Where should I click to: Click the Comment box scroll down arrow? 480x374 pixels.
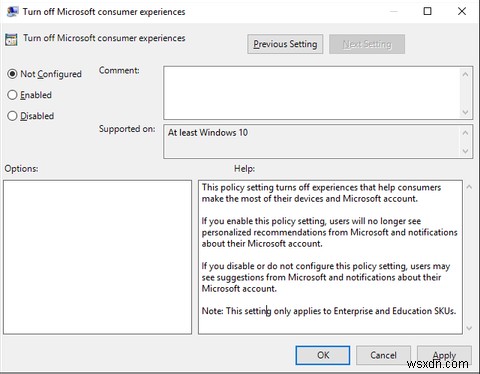tap(466, 112)
